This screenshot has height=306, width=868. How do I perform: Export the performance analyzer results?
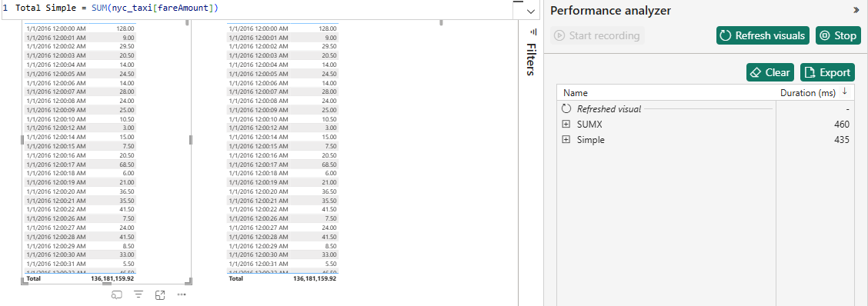(x=827, y=72)
